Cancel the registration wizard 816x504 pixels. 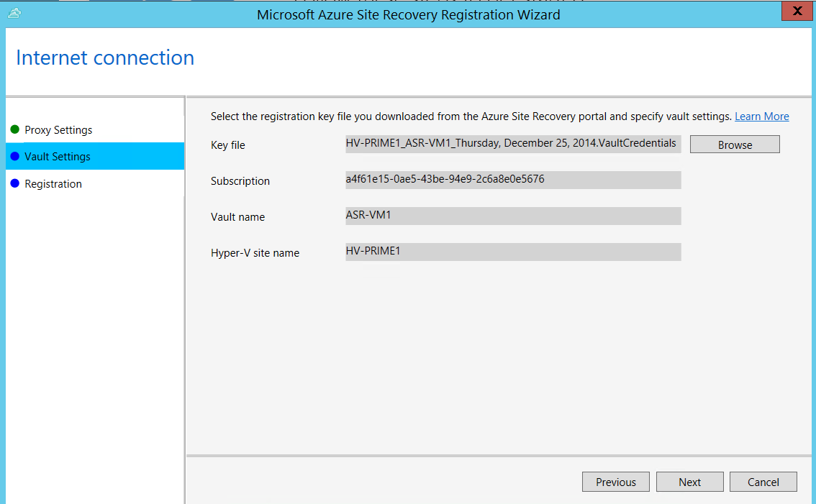tap(763, 482)
